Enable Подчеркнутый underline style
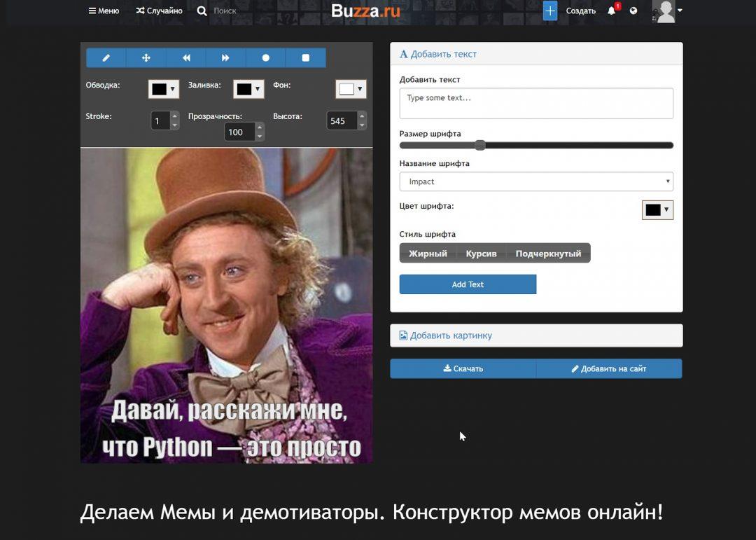The image size is (756, 540). [x=549, y=253]
